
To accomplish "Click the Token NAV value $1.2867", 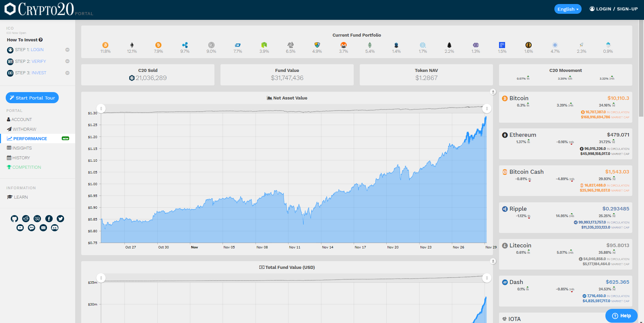I will click(427, 78).
